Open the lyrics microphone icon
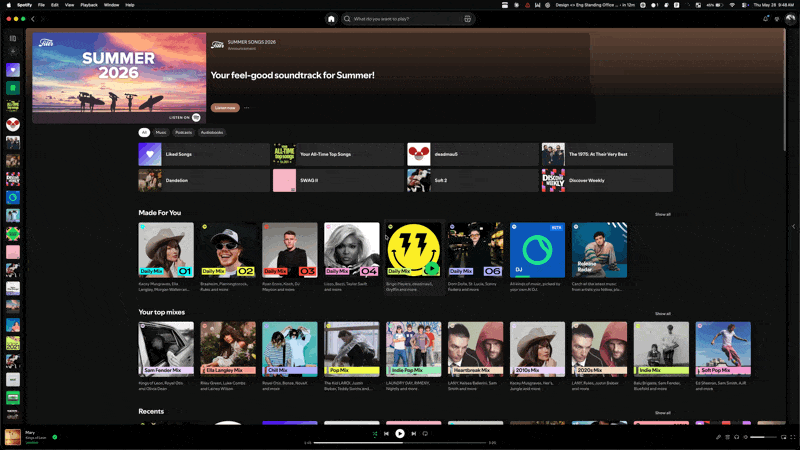The height and width of the screenshot is (450, 800). (718, 437)
